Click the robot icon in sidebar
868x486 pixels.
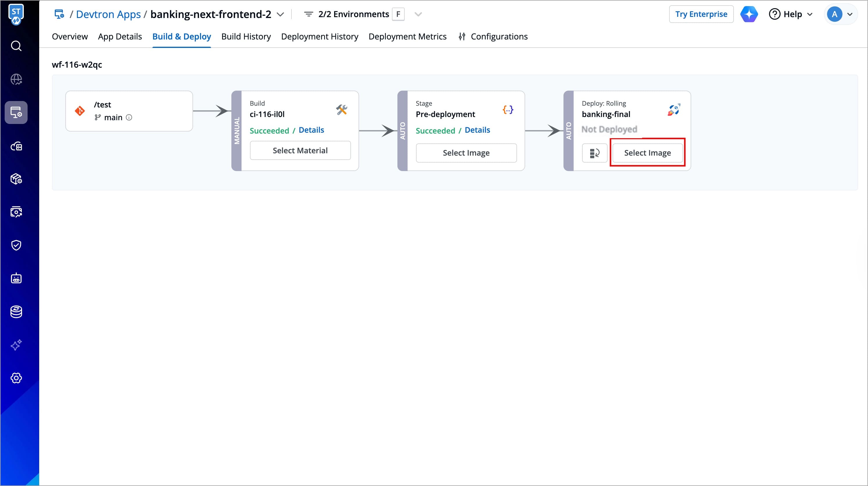pos(16,278)
